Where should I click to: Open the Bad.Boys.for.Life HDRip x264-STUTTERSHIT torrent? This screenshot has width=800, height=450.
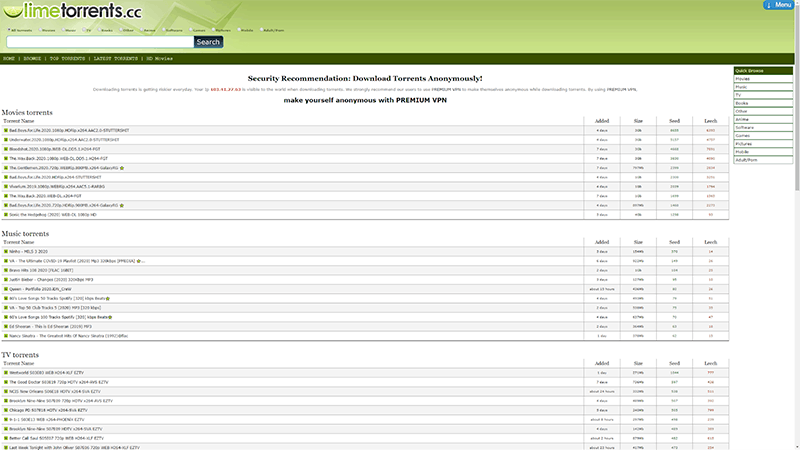[x=55, y=178]
